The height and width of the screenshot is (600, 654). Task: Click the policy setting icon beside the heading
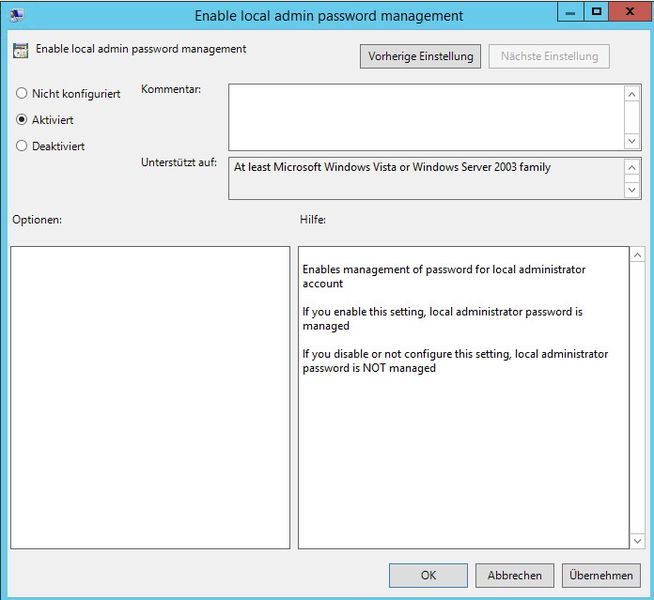point(20,50)
